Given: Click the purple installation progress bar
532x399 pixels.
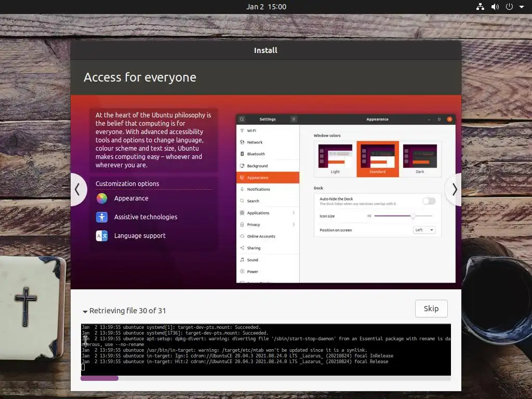Looking at the screenshot, I should pos(99,378).
